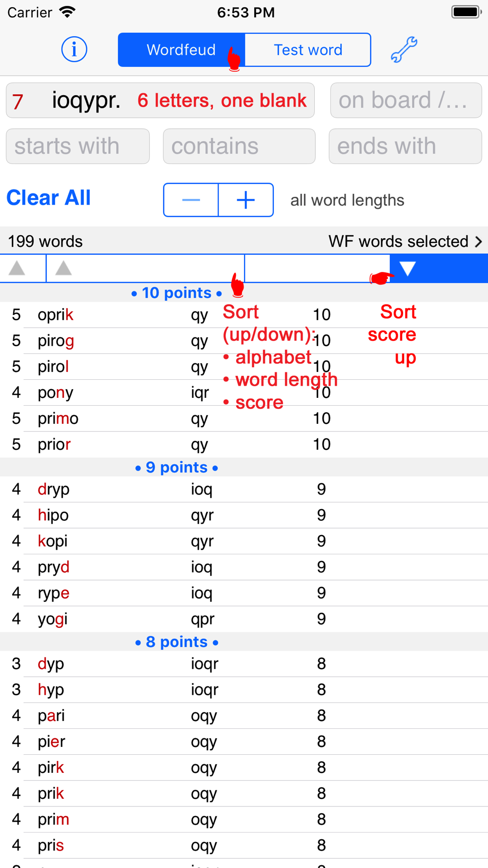Tap the 'on board /…' field

point(406,101)
